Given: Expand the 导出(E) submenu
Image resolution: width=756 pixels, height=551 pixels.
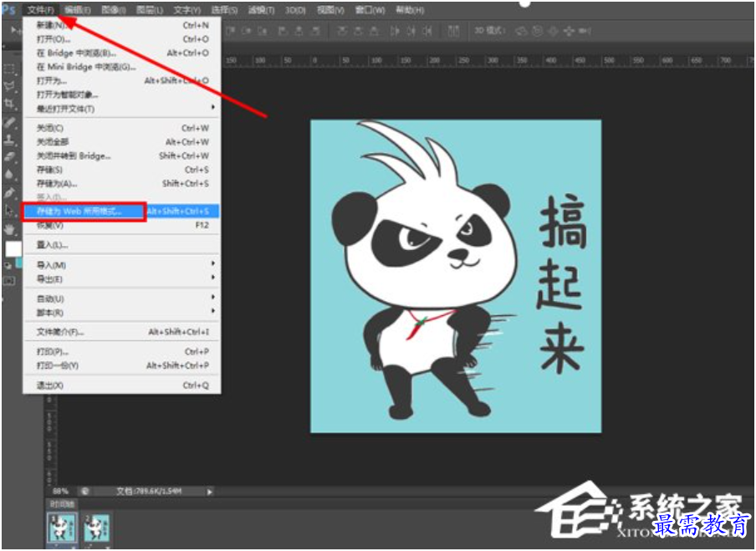Looking at the screenshot, I should (120, 278).
